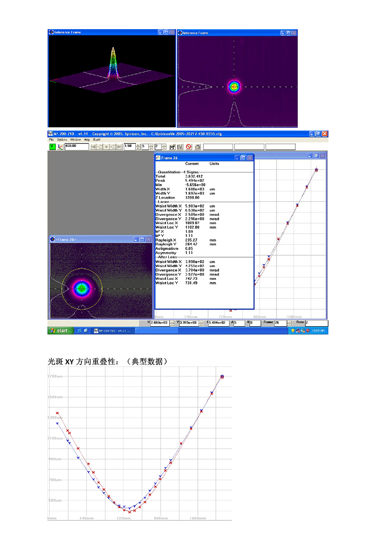Viewport: 392px width, 555px height.
Task: Jump to first frame arrow button
Action: (93, 147)
